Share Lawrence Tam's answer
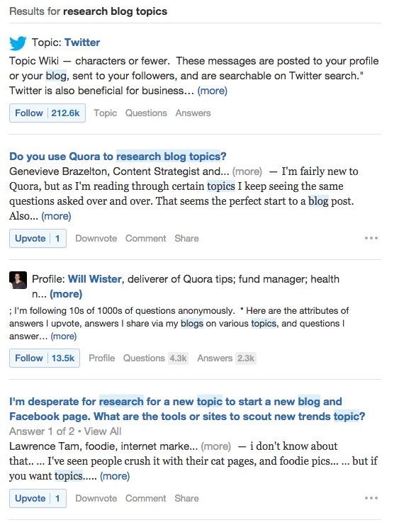This screenshot has height=532, width=399. coord(186,498)
